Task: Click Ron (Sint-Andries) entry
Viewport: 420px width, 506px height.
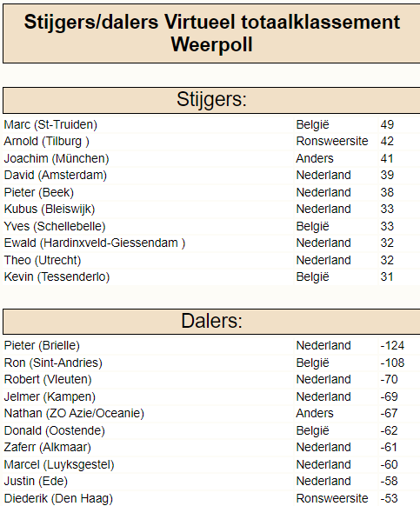Action: click(53, 363)
